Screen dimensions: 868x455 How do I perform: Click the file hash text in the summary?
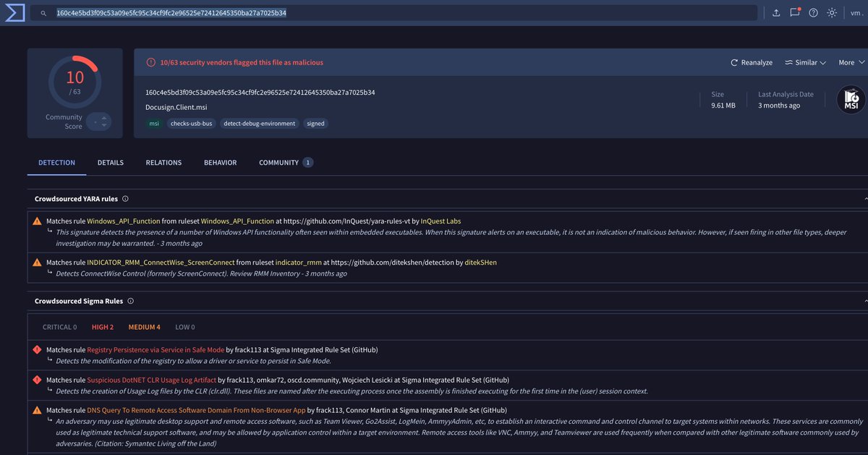(x=260, y=93)
